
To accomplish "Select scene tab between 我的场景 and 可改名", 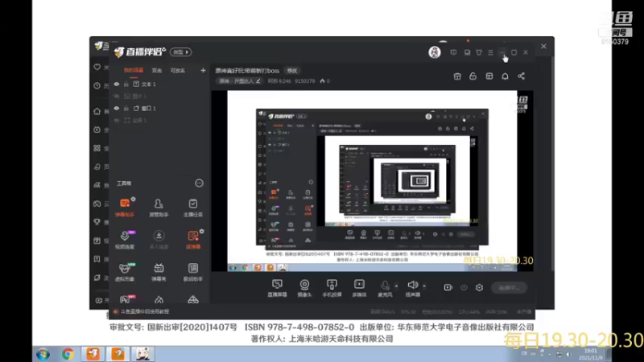I will 157,71.
